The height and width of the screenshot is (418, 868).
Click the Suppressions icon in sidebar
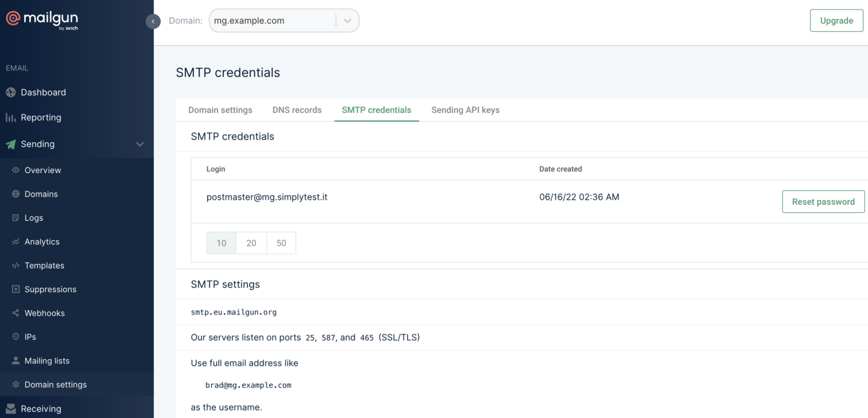click(16, 289)
